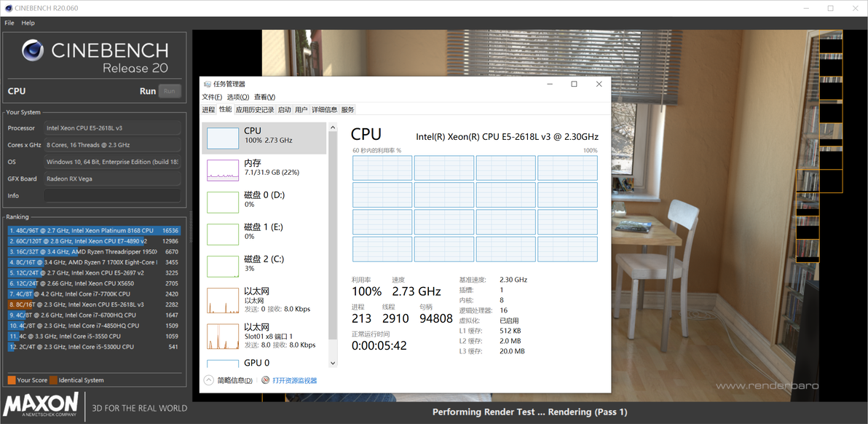Click the GFX Board field Radeon RX Vega
Viewport: 868px width, 424px height.
pos(112,178)
